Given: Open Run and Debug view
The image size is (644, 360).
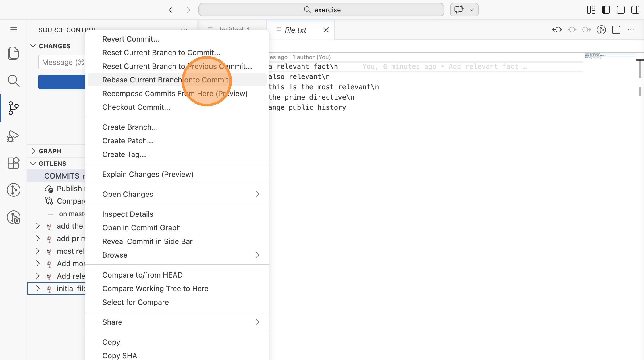Looking at the screenshot, I should pyautogui.click(x=13, y=136).
